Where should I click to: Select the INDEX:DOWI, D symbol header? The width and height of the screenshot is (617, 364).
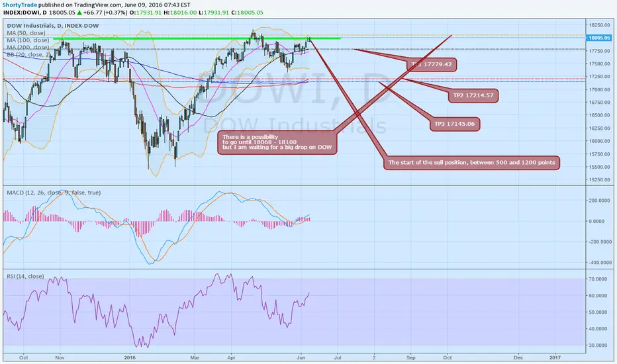click(25, 13)
